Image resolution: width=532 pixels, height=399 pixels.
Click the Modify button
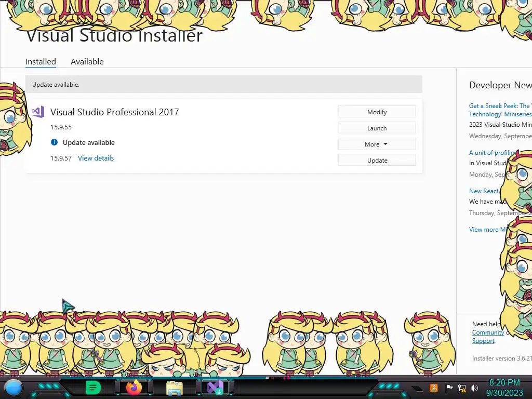377,112
